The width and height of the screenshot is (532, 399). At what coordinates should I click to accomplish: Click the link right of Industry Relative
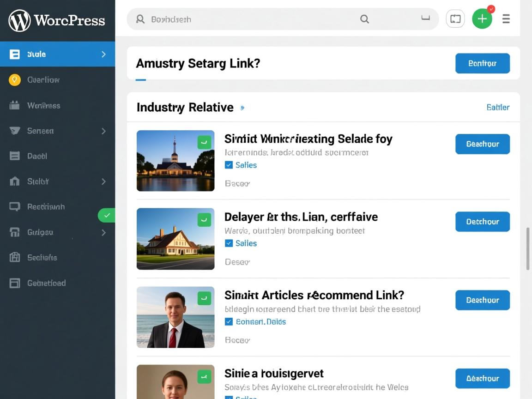(497, 107)
